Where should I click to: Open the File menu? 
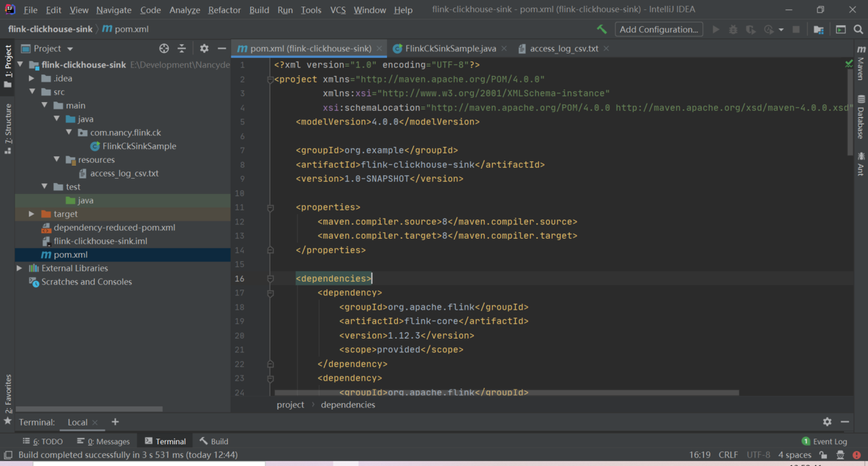pos(30,10)
